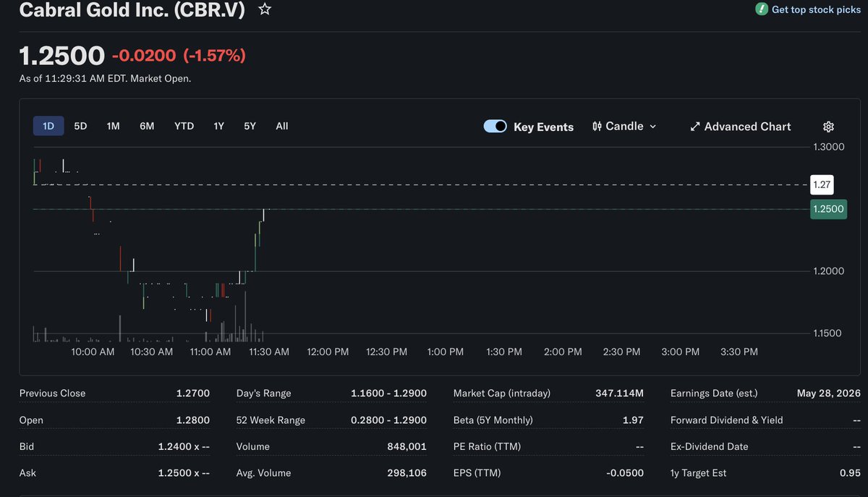This screenshot has height=497, width=868.
Task: Click the Day's Range value 1.1600 - 1.2900
Action: coord(388,394)
